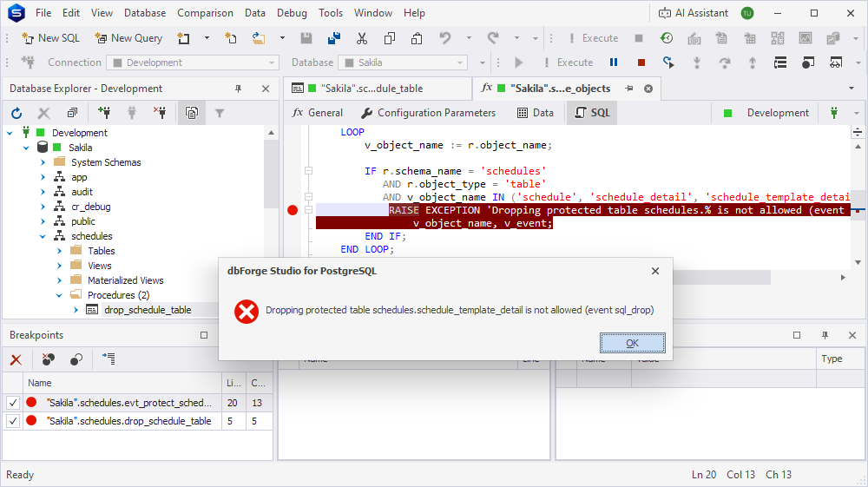Click the New Query toolbar button

coord(128,38)
